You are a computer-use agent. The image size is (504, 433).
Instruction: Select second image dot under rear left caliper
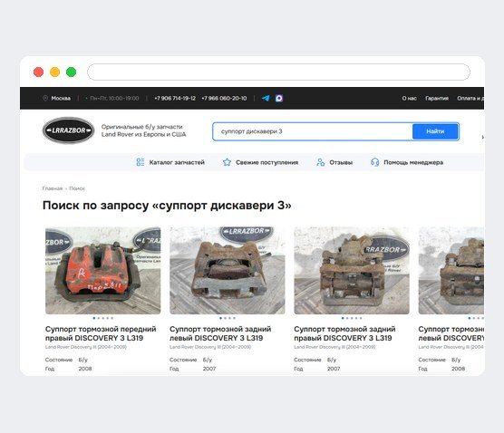click(x=225, y=318)
